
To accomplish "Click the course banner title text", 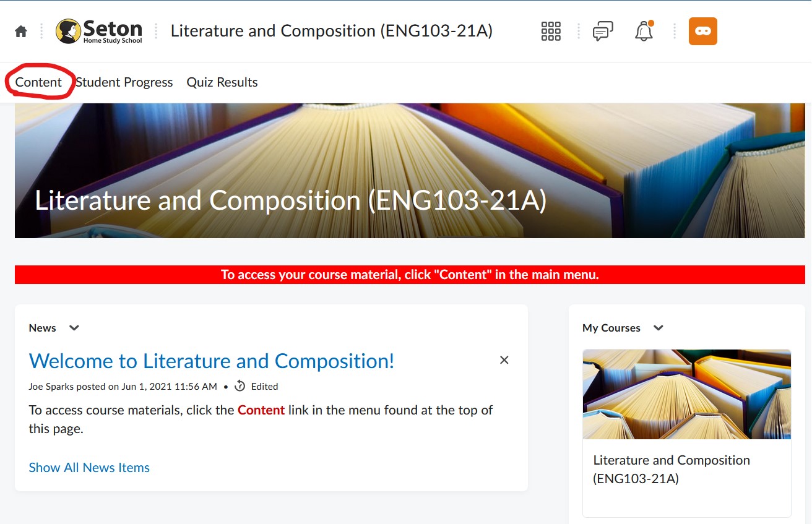I will [291, 200].
